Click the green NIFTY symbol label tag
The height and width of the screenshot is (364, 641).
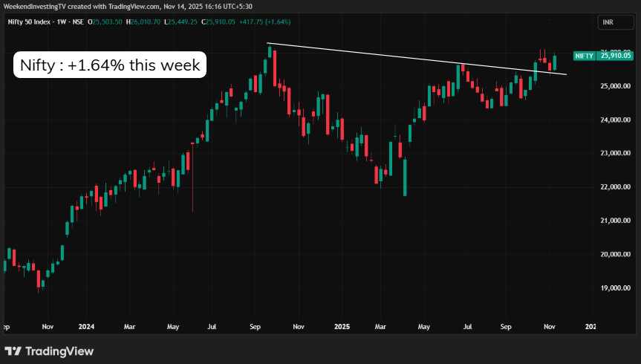click(x=584, y=56)
